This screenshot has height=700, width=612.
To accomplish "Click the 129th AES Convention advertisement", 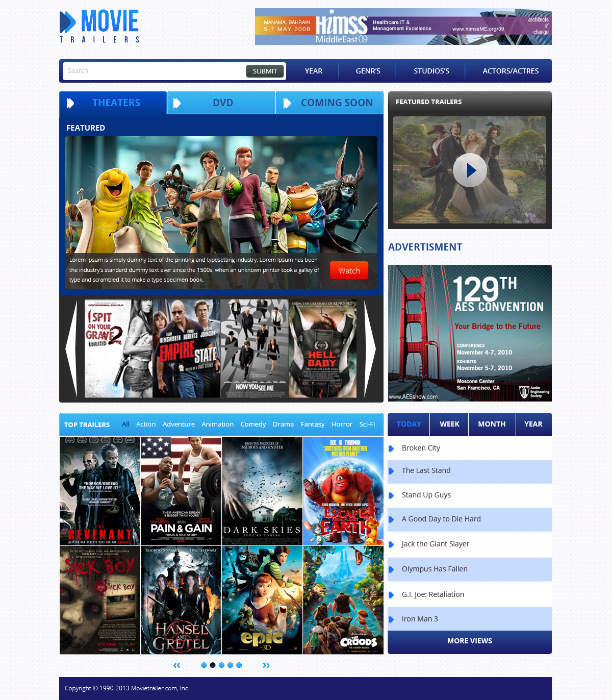I will coord(470,333).
